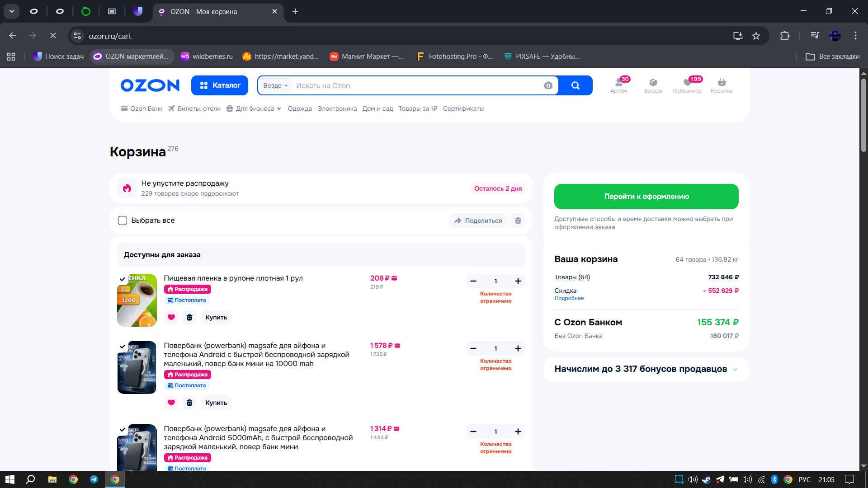This screenshot has height=488, width=868.
Task: Click Подробнее link under Скидка
Action: pyautogui.click(x=569, y=298)
